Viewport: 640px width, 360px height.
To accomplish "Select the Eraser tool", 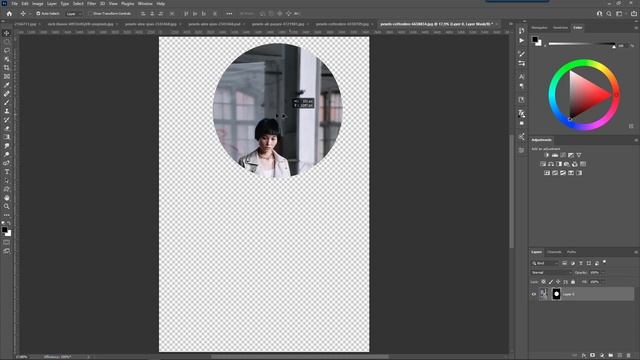I will (7, 128).
